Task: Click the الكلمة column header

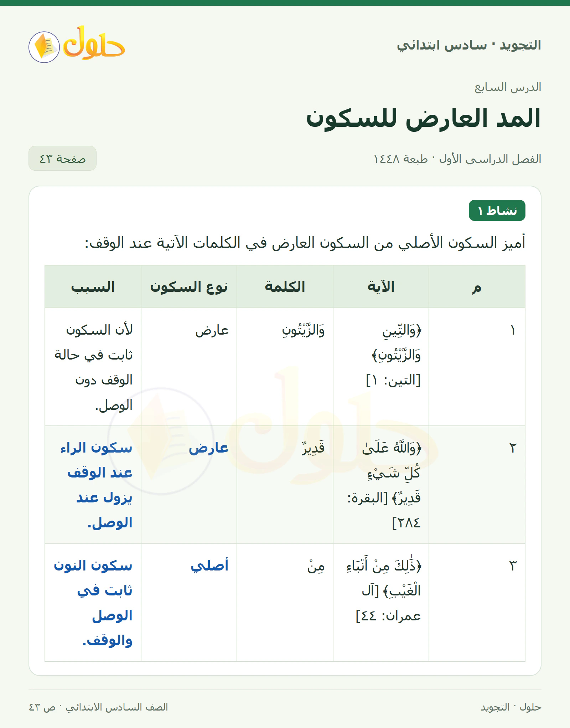Action: pyautogui.click(x=285, y=287)
